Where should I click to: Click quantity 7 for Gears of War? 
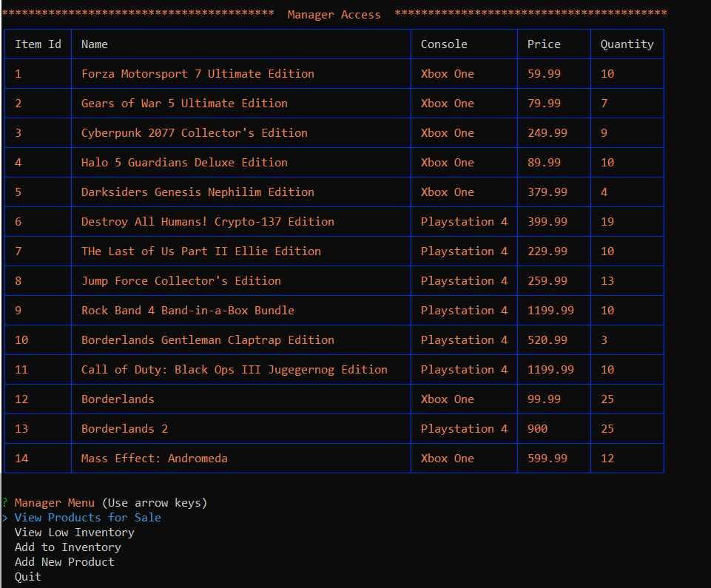pos(604,103)
